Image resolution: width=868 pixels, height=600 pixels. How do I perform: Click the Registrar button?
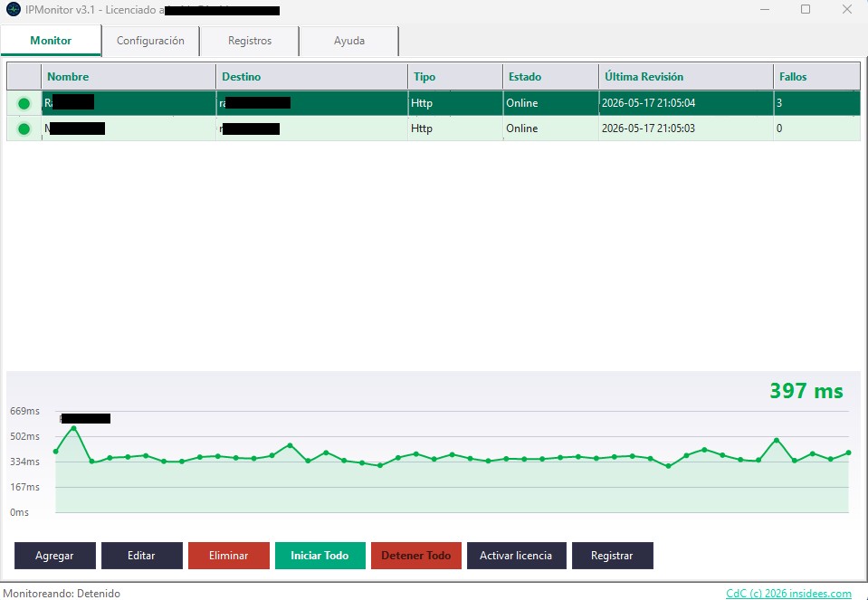point(612,556)
